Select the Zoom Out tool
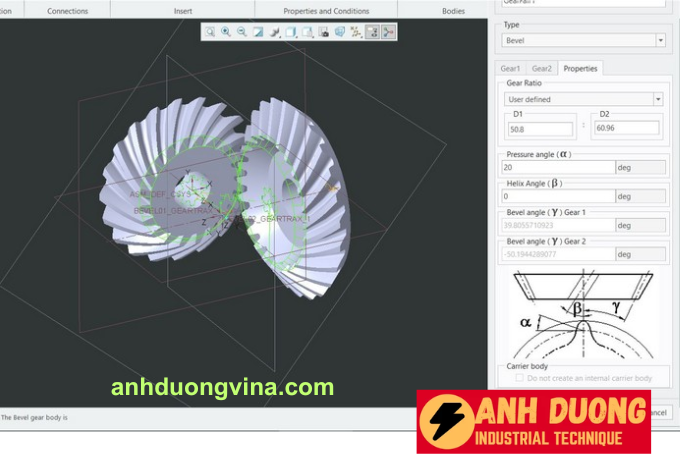 pyautogui.click(x=242, y=32)
